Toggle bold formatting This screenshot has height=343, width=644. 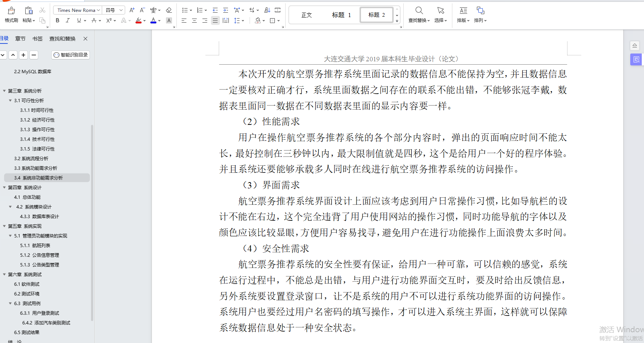(57, 20)
